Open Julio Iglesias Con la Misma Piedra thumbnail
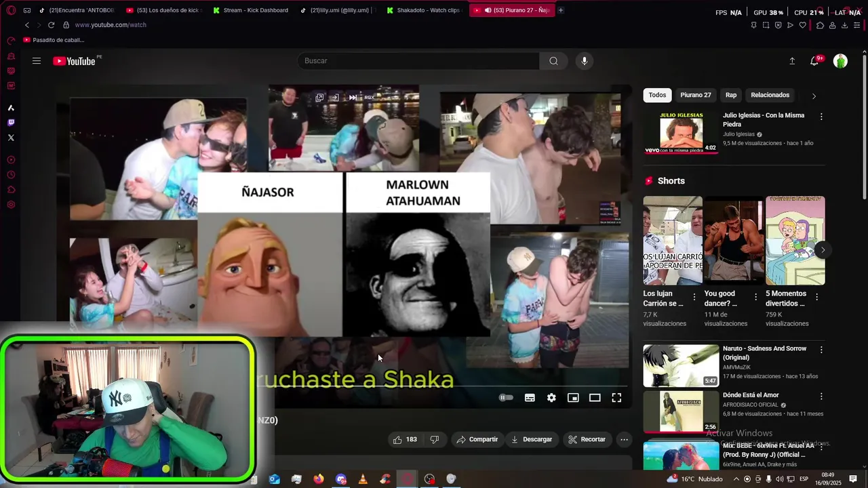Image resolution: width=868 pixels, height=488 pixels. [x=681, y=133]
